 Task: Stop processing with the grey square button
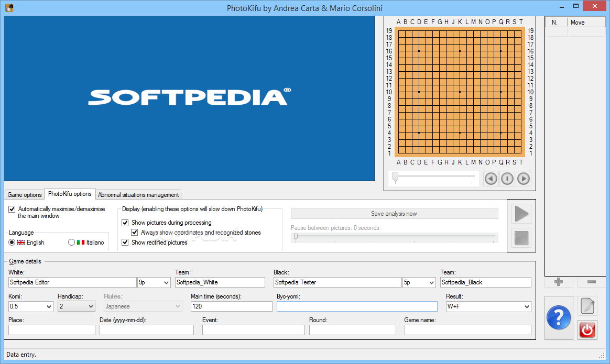point(521,238)
